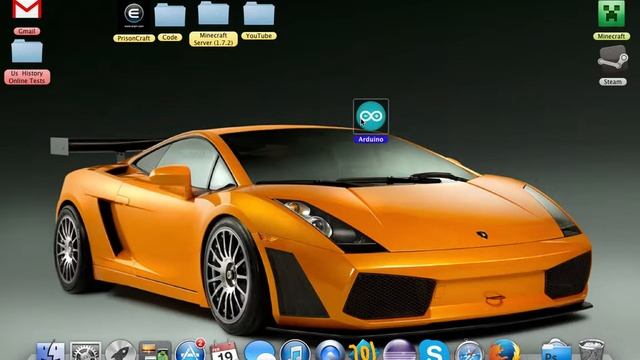640x360 pixels.
Task: Select the Arduino label under the icon
Action: [x=371, y=140]
